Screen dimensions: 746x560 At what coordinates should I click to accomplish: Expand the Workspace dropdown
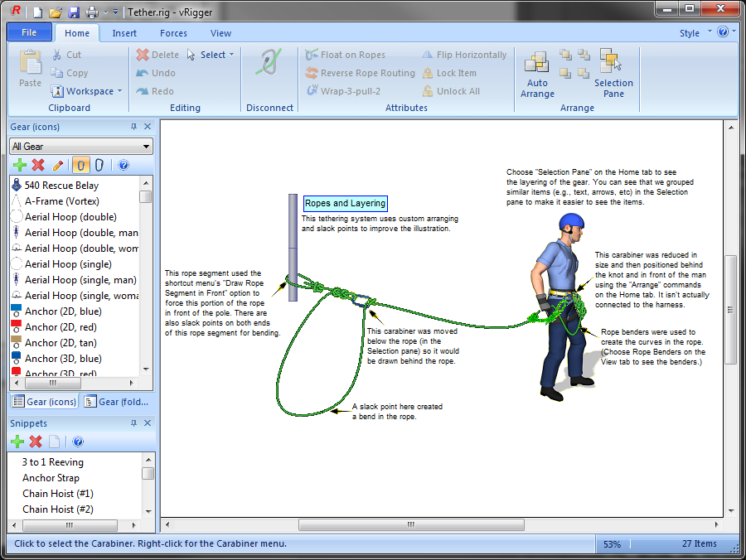(x=87, y=91)
